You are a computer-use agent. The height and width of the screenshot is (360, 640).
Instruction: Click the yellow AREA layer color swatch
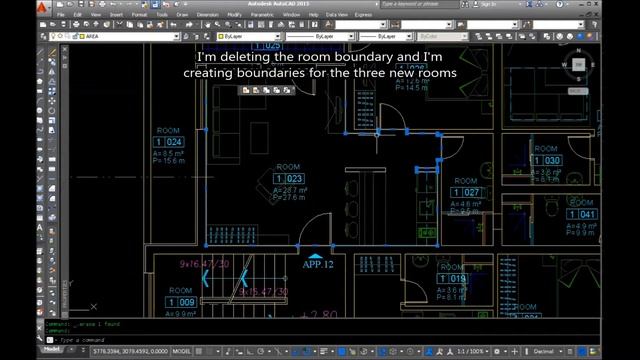[x=82, y=36]
